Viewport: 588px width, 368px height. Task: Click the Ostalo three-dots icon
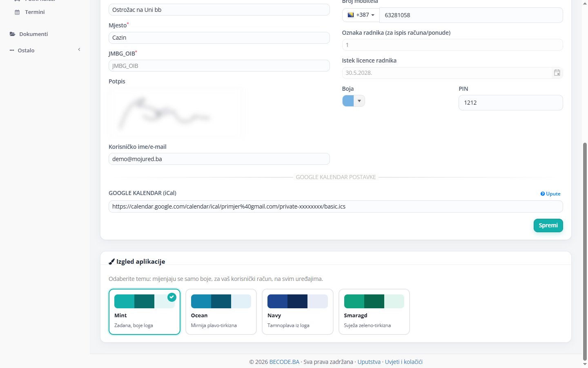pyautogui.click(x=12, y=50)
